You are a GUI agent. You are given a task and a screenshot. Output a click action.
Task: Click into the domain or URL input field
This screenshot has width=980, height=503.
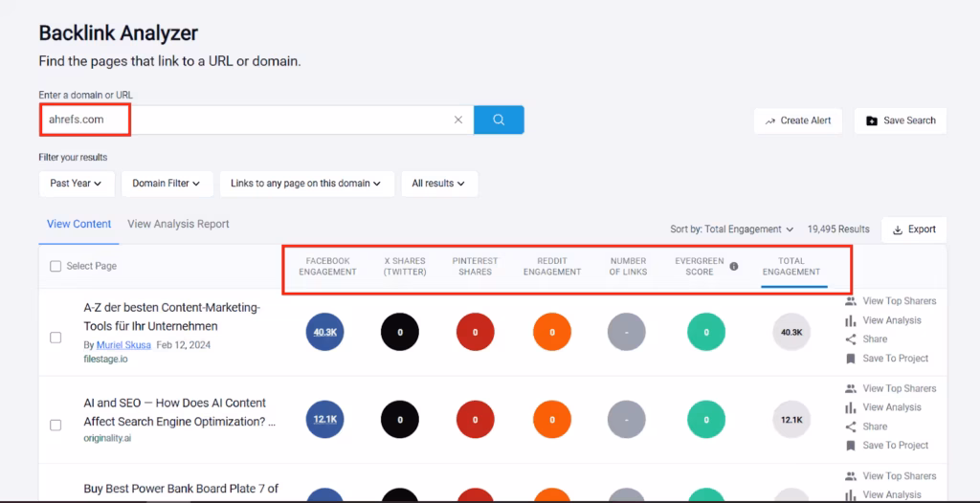coord(256,120)
